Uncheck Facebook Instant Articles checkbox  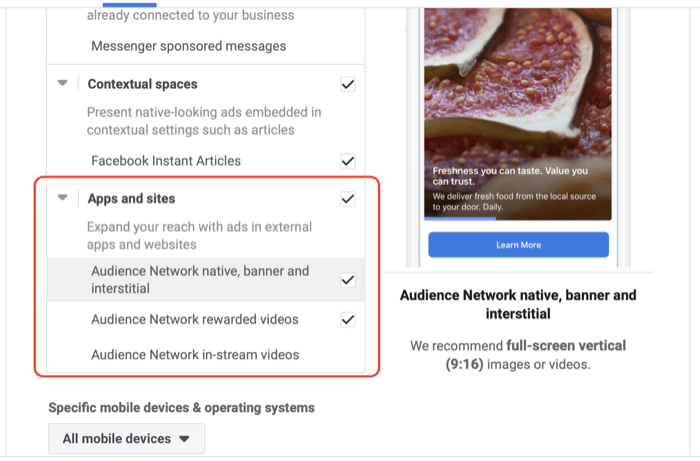click(x=348, y=161)
